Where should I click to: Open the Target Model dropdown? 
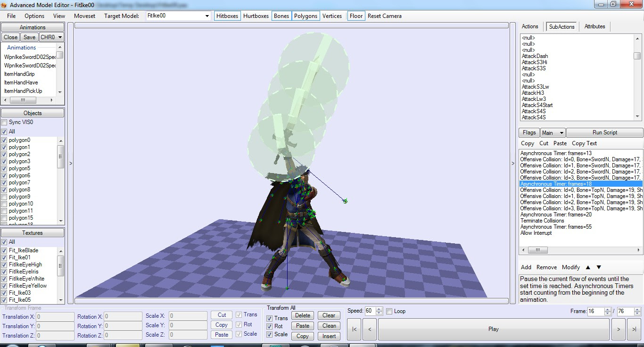pos(207,16)
